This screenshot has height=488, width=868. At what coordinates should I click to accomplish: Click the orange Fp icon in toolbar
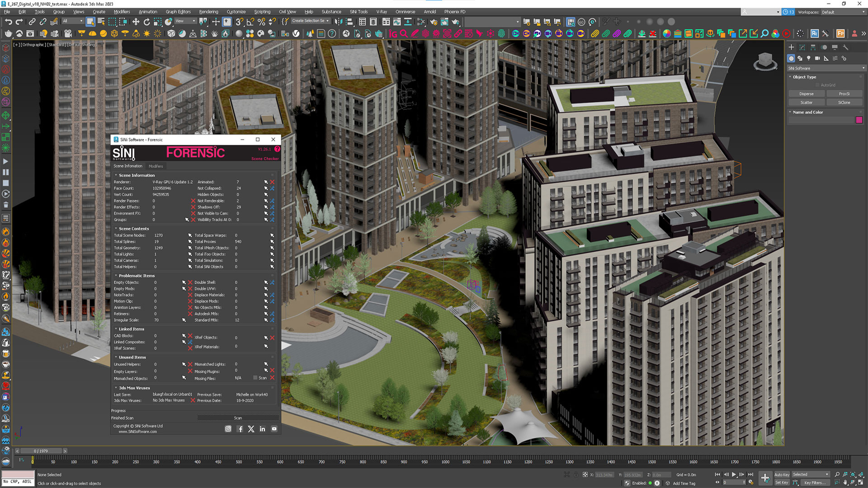click(x=840, y=33)
